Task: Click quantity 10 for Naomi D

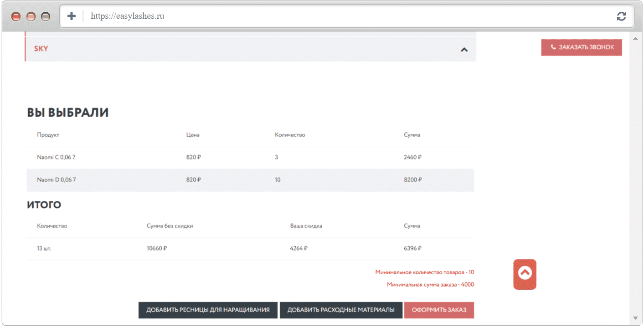Action: click(278, 180)
